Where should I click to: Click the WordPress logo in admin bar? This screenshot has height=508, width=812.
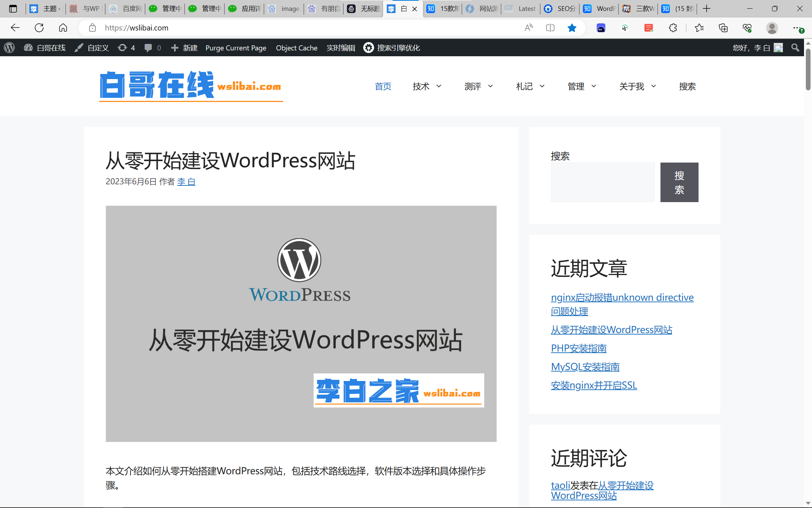click(x=9, y=48)
